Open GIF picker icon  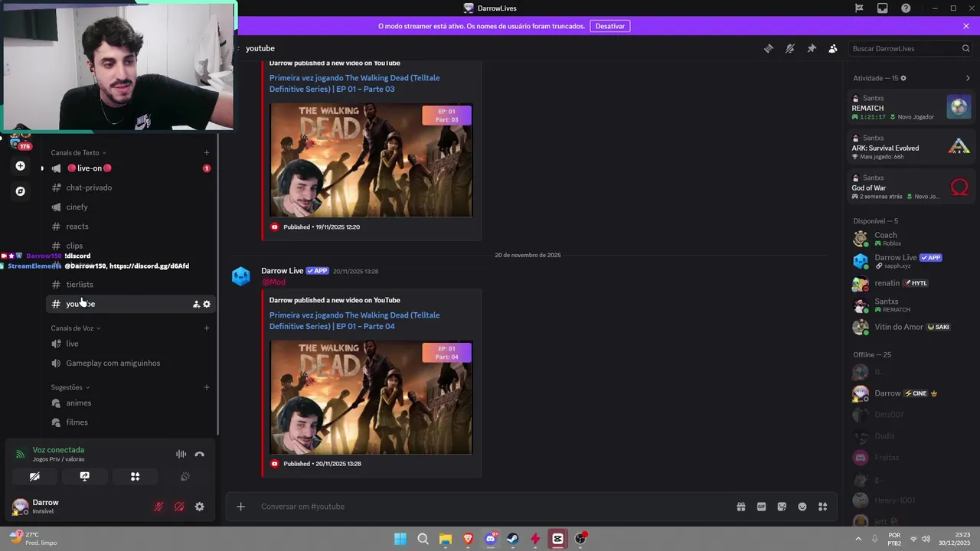762,507
